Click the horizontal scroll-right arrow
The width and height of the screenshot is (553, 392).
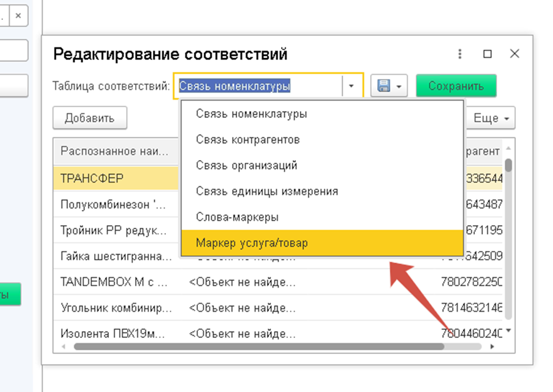pos(492,346)
